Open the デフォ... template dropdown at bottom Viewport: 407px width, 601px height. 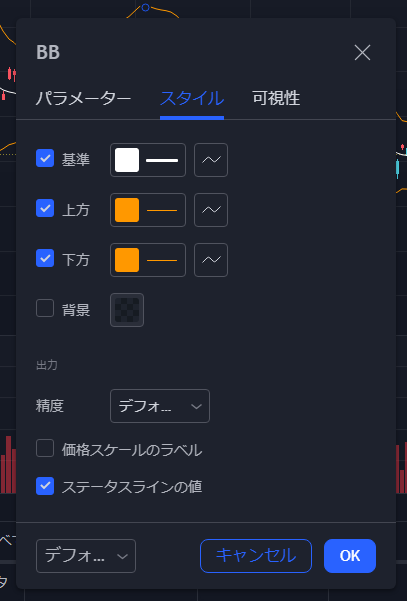click(86, 556)
